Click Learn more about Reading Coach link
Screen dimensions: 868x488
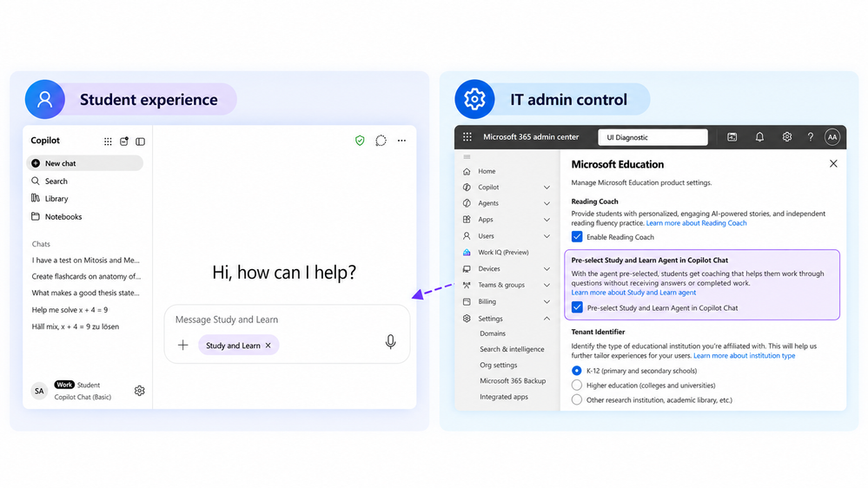696,223
